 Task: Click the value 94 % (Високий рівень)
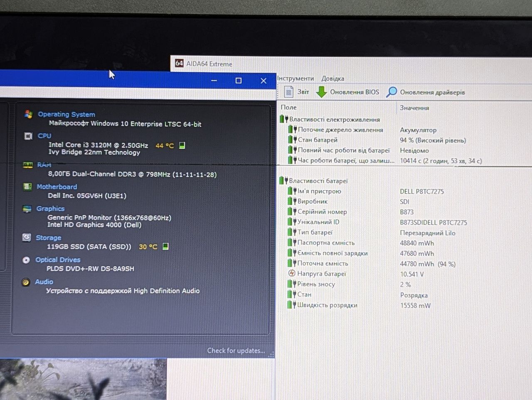[433, 140]
